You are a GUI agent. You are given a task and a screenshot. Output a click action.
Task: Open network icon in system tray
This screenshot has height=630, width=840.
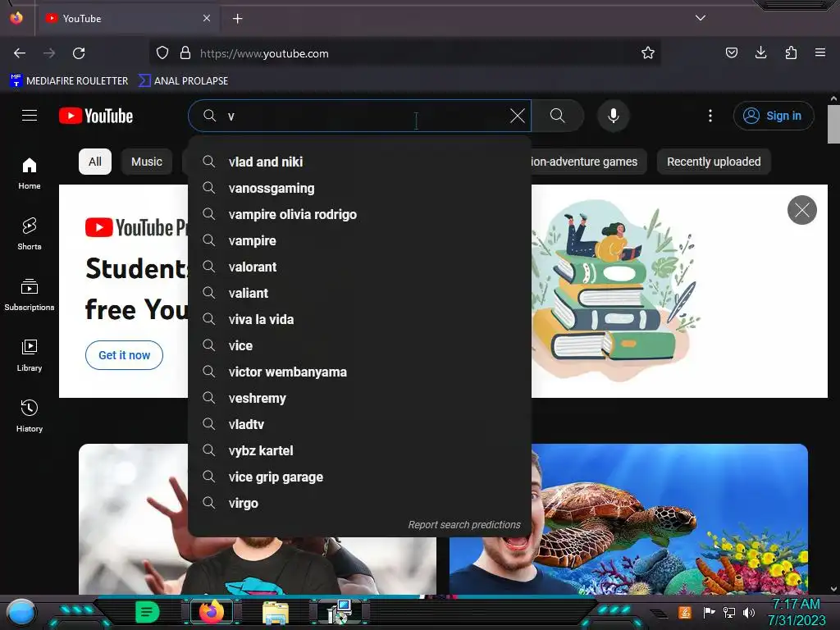pos(729,612)
